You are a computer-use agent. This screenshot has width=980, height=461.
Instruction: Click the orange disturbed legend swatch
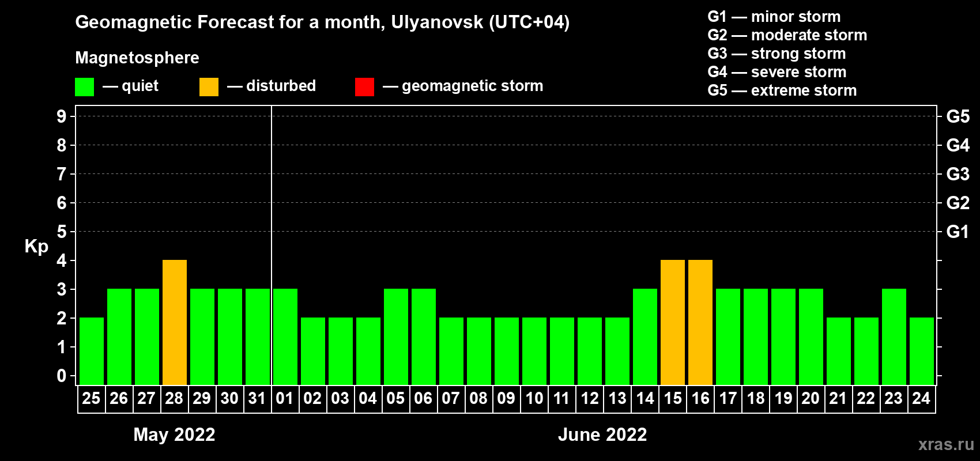click(209, 87)
